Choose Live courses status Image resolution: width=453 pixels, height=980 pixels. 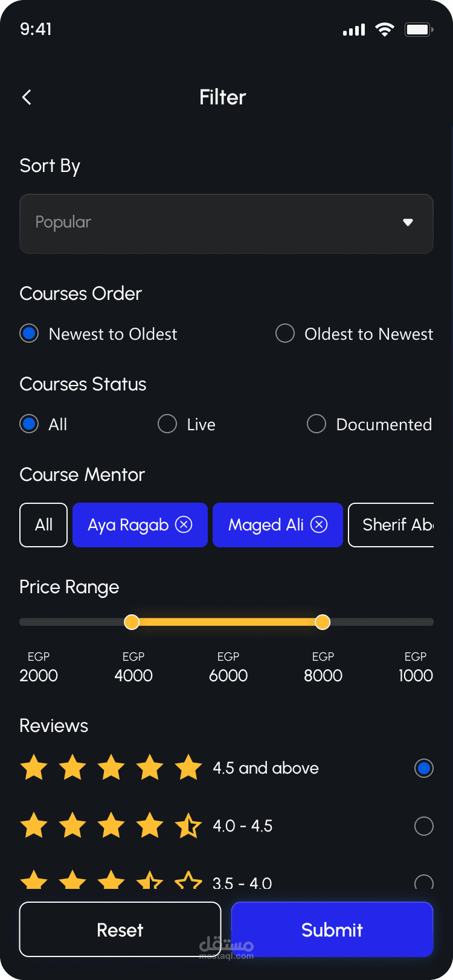[x=167, y=424]
